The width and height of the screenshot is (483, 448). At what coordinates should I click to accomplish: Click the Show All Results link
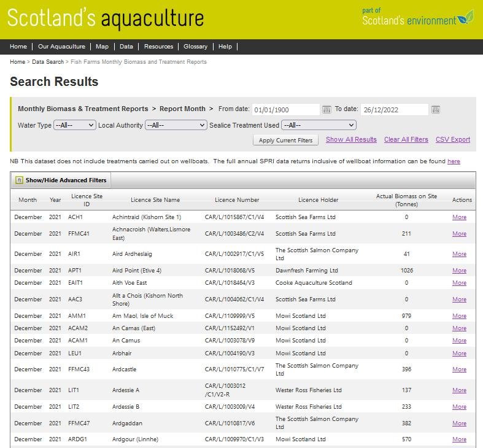pos(351,139)
